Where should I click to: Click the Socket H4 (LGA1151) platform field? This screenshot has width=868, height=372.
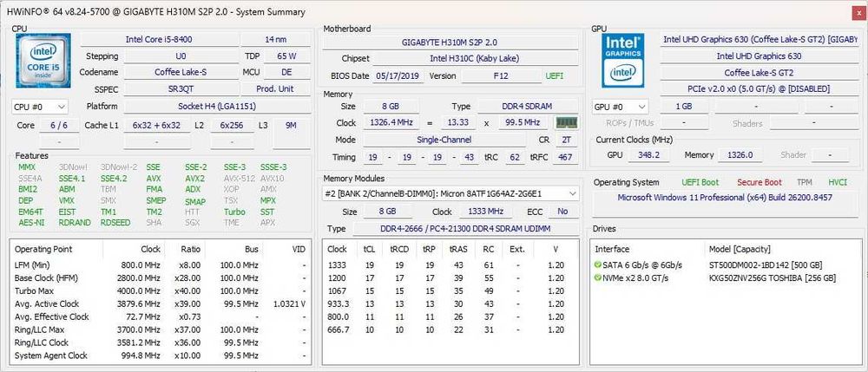[x=217, y=106]
